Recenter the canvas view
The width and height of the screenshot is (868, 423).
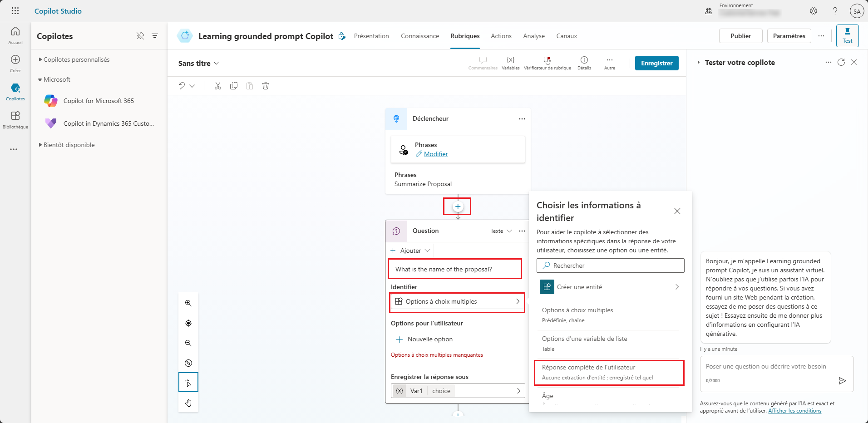coord(188,323)
